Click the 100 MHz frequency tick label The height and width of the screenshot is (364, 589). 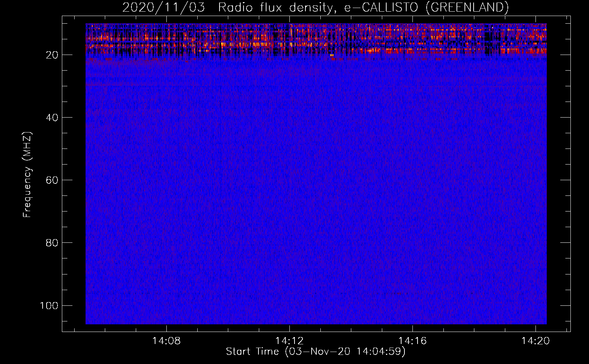[x=49, y=305]
